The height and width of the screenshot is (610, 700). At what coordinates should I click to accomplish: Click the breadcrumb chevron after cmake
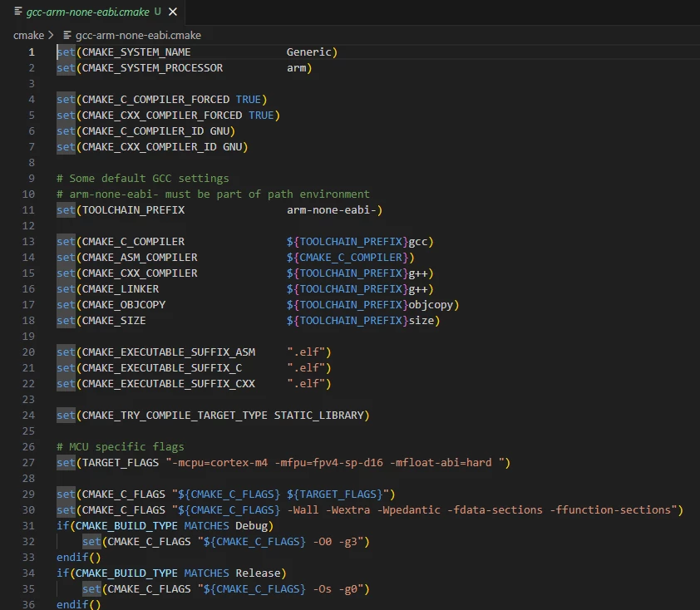click(51, 35)
